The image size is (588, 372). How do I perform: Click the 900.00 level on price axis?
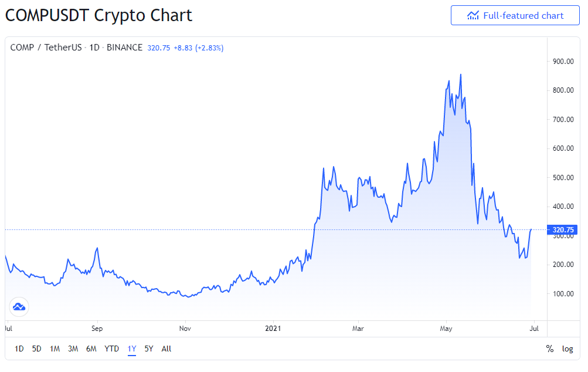[x=563, y=61]
